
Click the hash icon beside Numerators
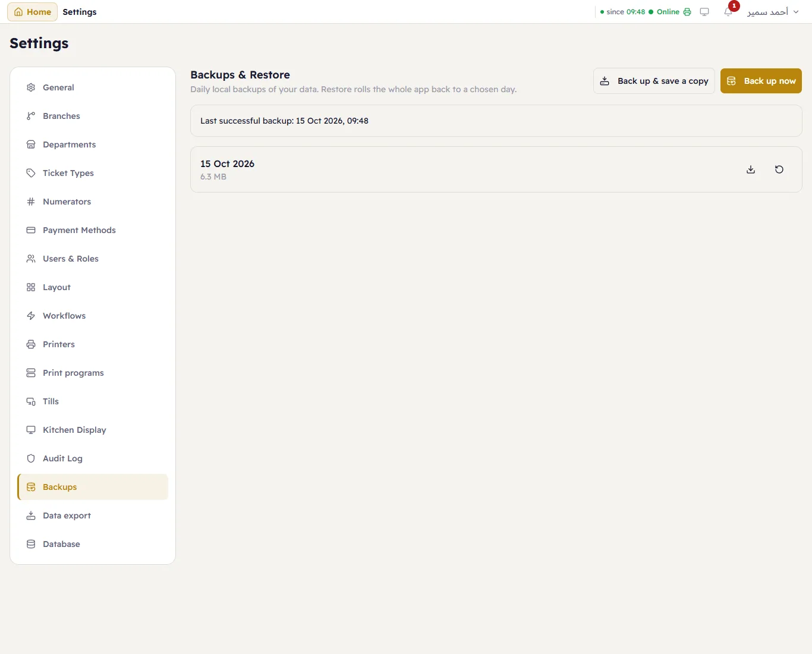pyautogui.click(x=31, y=202)
